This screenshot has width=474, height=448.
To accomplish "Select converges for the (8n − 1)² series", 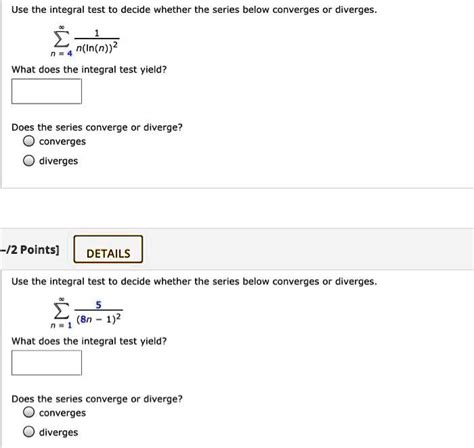I will click(29, 412).
